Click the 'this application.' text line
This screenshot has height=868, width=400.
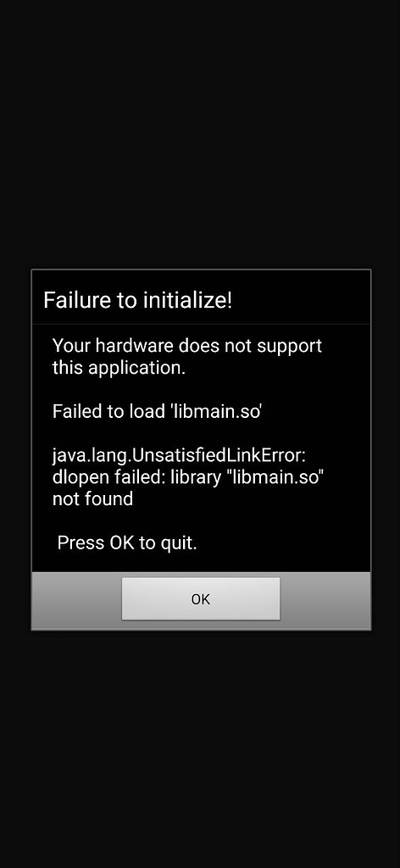119,368
